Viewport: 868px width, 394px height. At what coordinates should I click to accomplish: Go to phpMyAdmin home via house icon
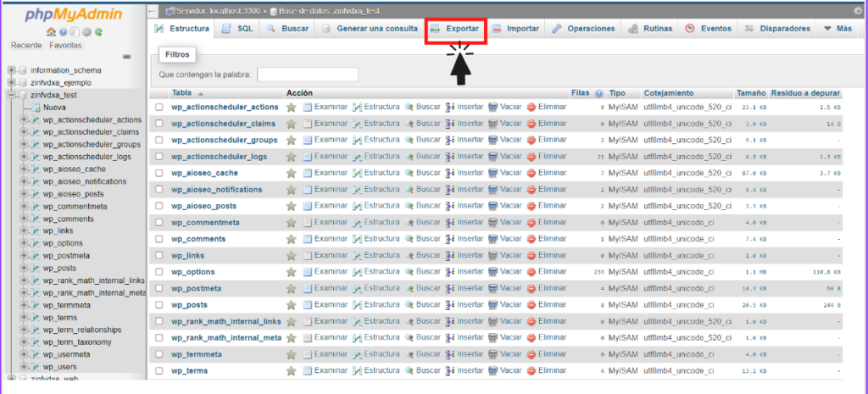pos(52,32)
